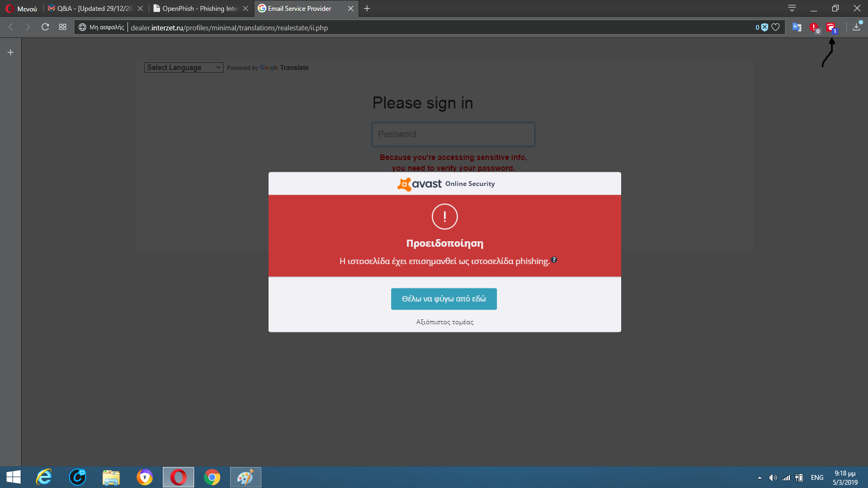Open the Google Translate link

pos(284,68)
